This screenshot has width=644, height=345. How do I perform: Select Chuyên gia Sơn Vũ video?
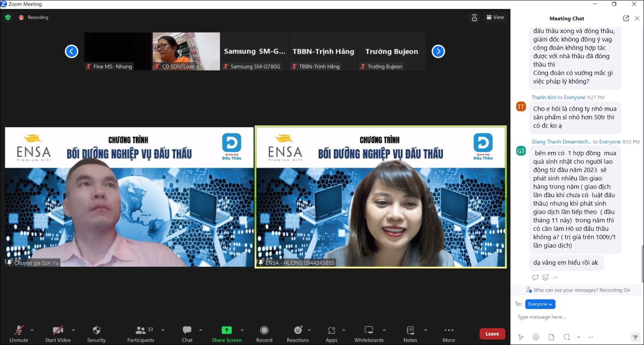(129, 197)
